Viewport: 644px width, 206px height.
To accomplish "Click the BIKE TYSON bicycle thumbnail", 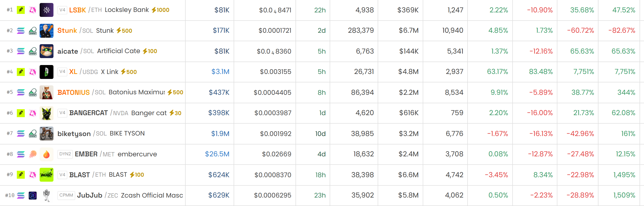I will (x=47, y=134).
